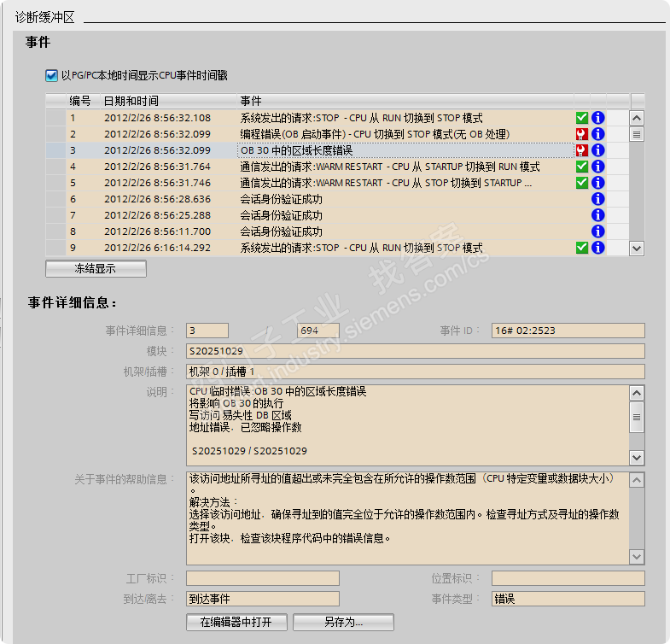Screen dimensions: 670x644
Task: Click 说明 box scrollbar thumb
Action: [x=637, y=417]
